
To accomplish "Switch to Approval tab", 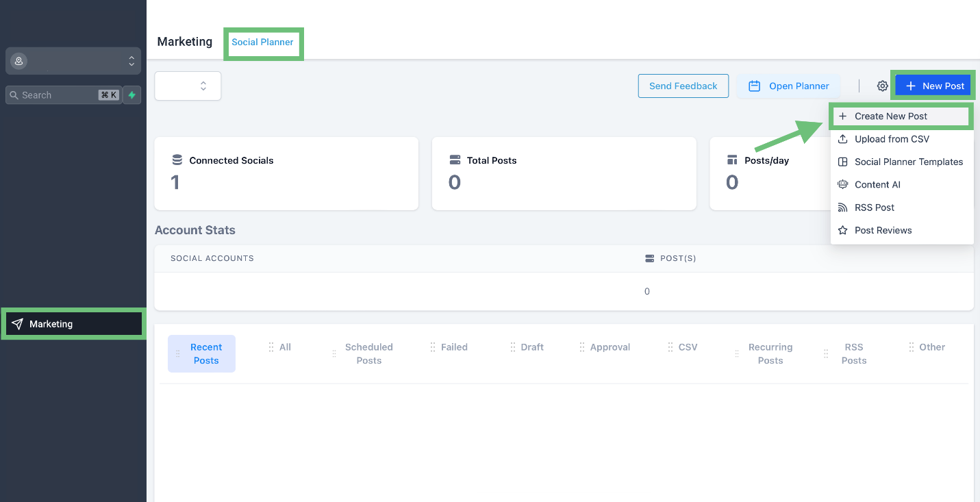I will point(610,347).
